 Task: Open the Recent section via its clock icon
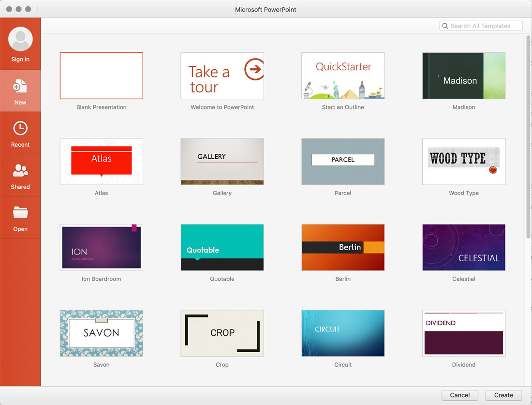(20, 128)
